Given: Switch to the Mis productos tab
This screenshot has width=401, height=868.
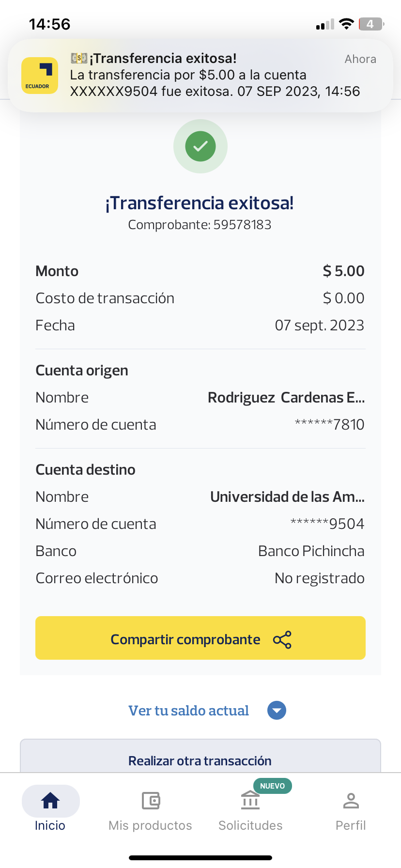Looking at the screenshot, I should click(x=150, y=825).
